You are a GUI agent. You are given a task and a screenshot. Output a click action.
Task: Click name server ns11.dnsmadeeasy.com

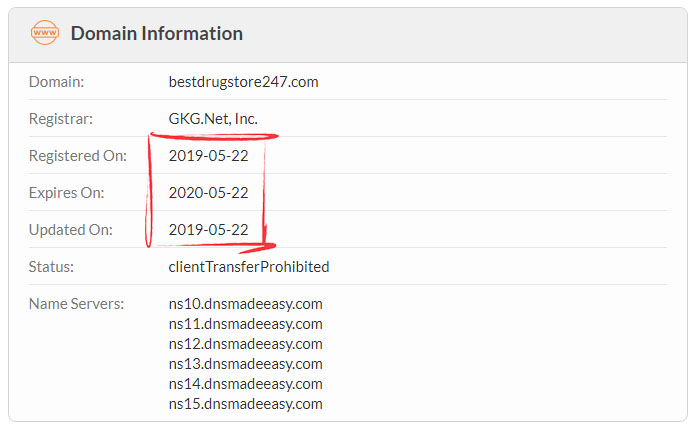[246, 324]
